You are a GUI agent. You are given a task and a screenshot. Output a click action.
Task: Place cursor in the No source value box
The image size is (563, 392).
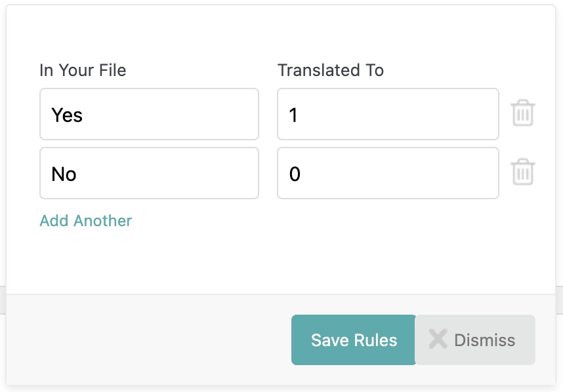[149, 173]
